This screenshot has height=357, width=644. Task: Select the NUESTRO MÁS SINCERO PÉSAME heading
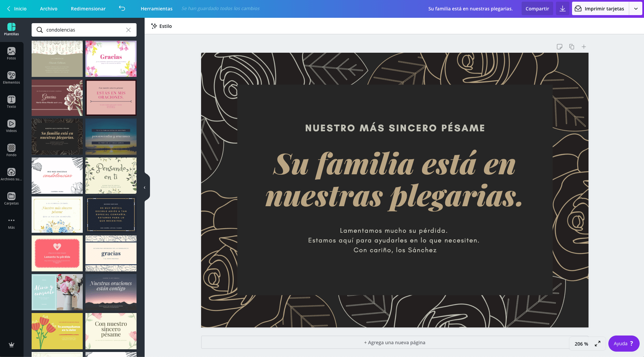tap(395, 128)
